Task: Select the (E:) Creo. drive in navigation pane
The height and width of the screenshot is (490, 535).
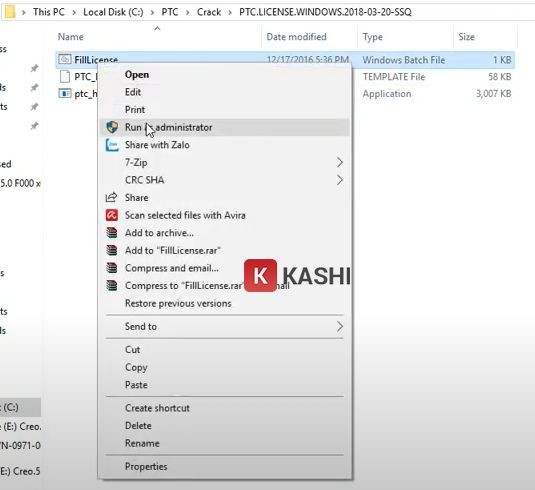Action: point(20,426)
